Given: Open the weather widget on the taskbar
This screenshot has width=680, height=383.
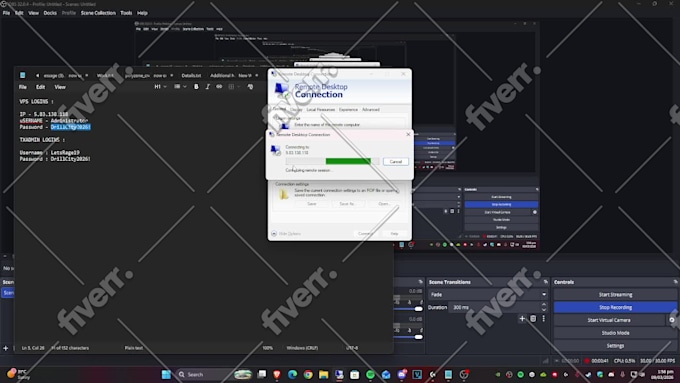Looking at the screenshot, I should click(18, 374).
